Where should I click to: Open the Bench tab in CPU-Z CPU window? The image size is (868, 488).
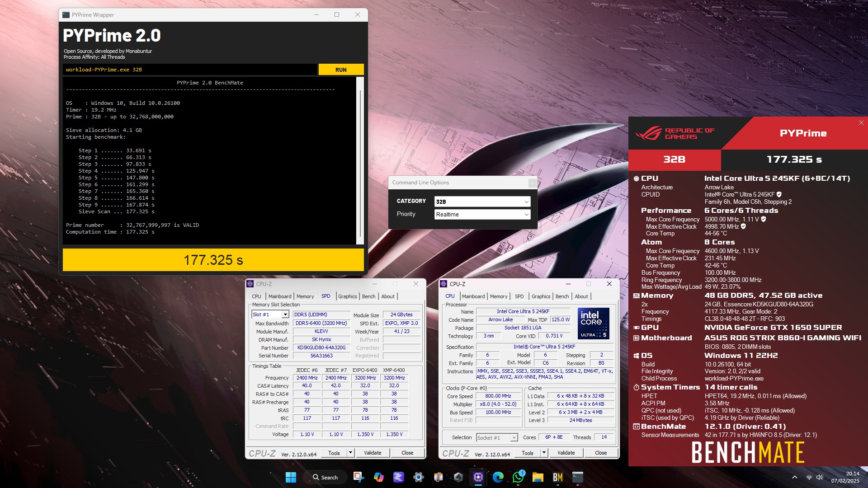[562, 296]
